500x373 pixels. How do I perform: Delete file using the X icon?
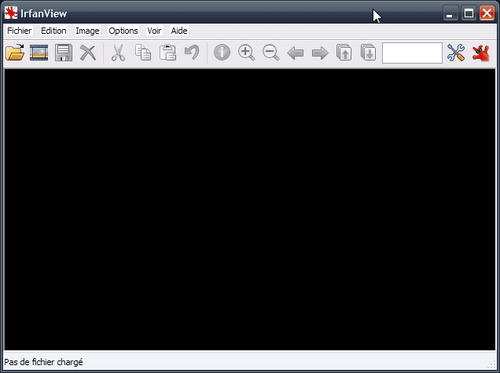88,53
